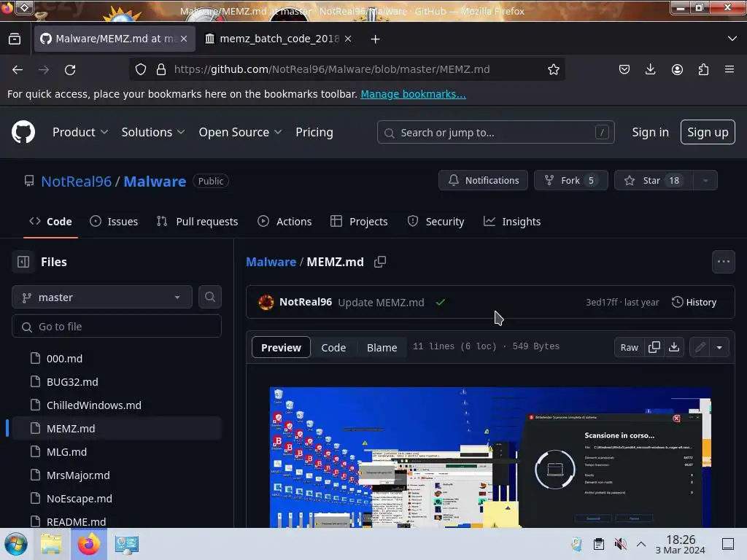Click the tracking protection shield icon
Image resolution: width=747 pixels, height=560 pixels.
[141, 69]
